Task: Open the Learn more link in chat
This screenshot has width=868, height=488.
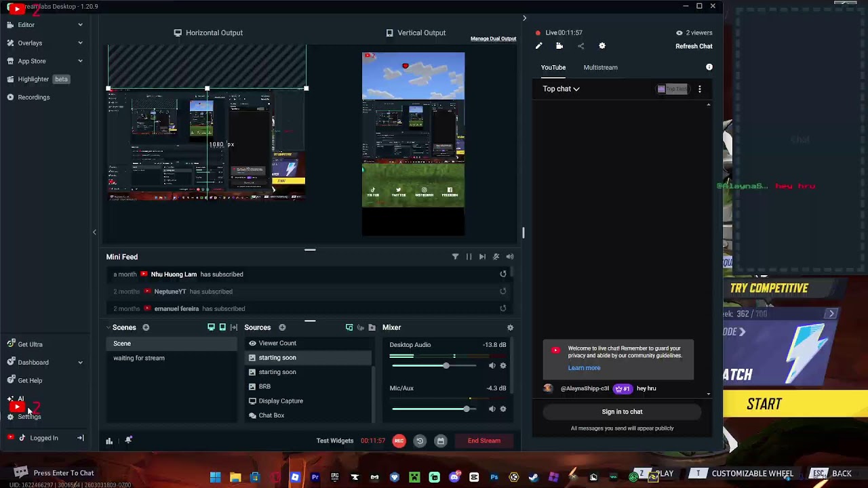Action: [x=584, y=368]
